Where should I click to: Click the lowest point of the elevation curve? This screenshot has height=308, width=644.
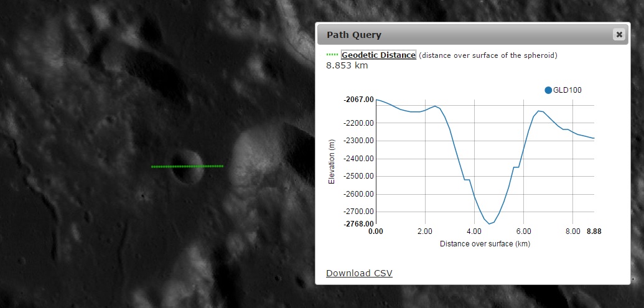tap(490, 223)
